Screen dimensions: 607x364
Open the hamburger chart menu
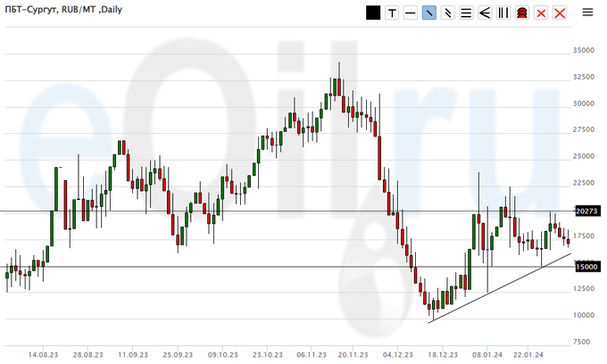click(x=587, y=12)
